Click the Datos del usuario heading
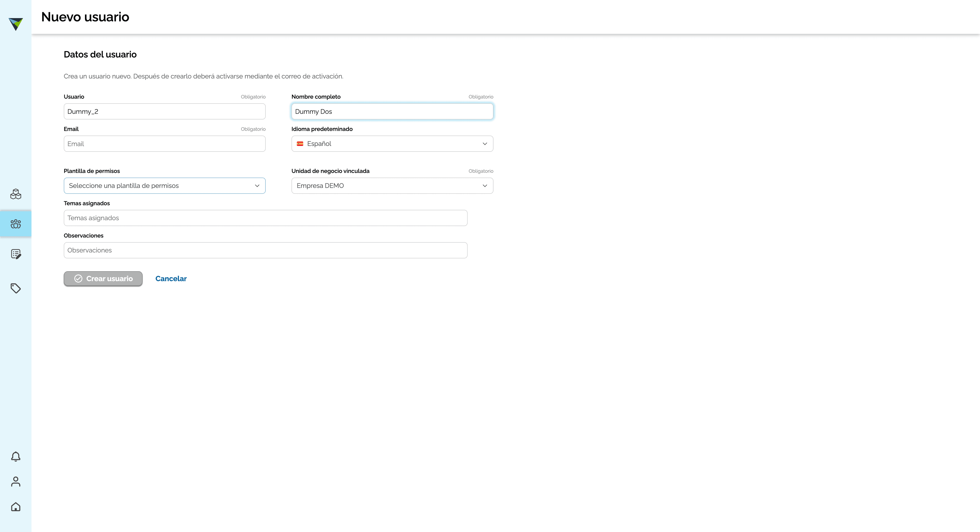This screenshot has width=980, height=532. point(100,54)
